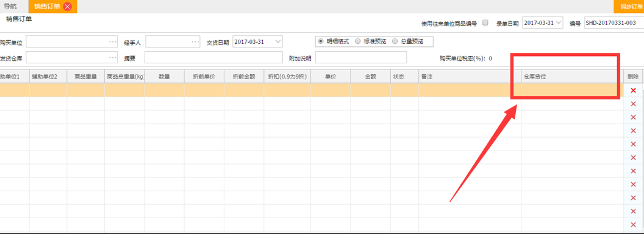Click the 同步订单 button
The image size is (644, 234).
click(x=629, y=7)
